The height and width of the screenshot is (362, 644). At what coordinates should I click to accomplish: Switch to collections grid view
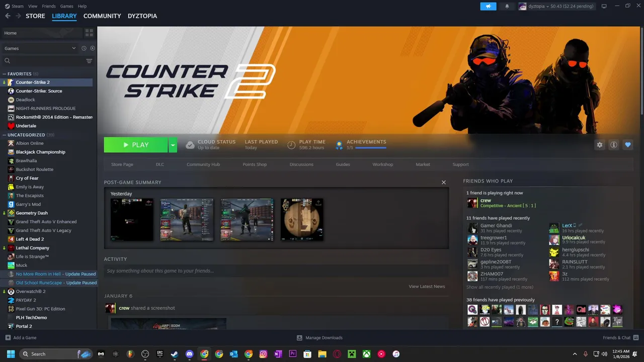89,33
